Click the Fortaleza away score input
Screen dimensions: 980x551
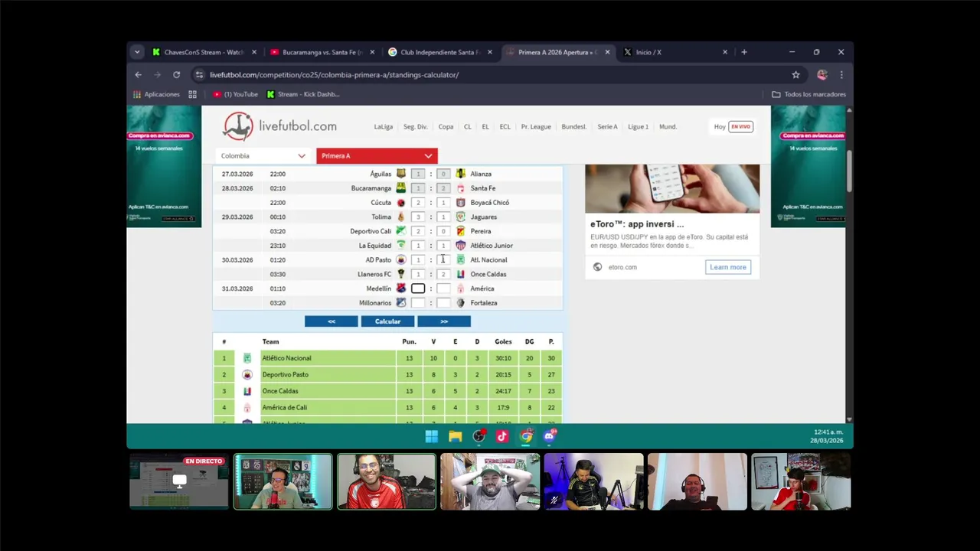pyautogui.click(x=443, y=303)
